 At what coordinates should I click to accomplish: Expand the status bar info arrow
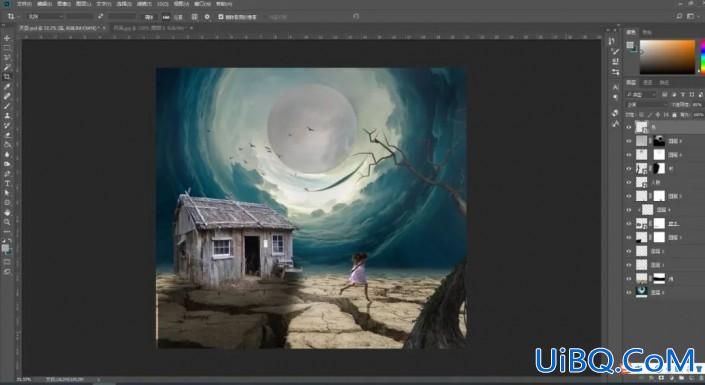(98, 380)
